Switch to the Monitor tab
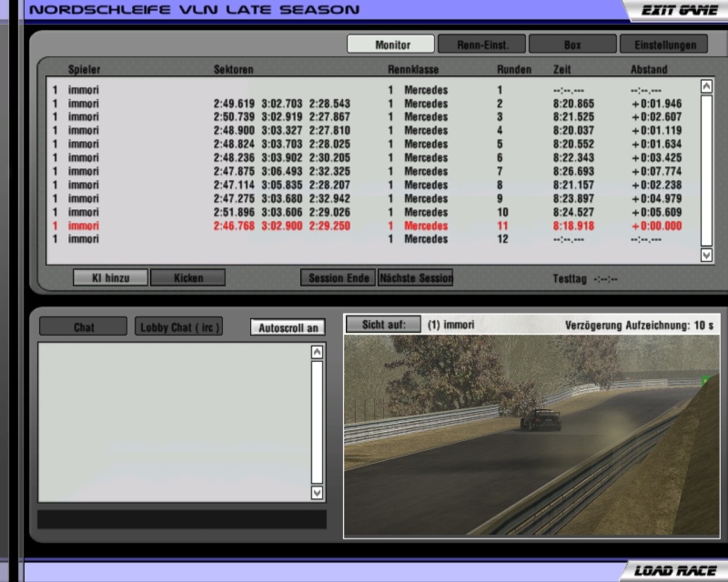 click(x=391, y=44)
